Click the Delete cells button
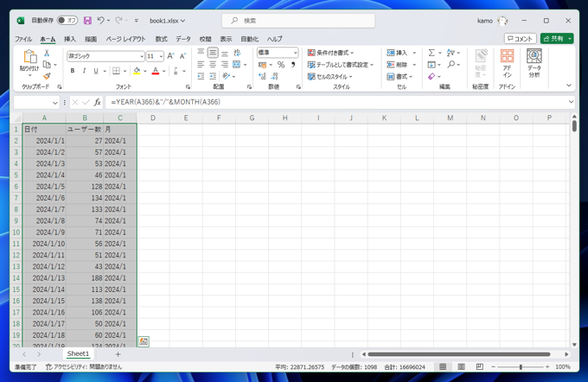Image resolution: width=588 pixels, height=382 pixels. [397, 65]
